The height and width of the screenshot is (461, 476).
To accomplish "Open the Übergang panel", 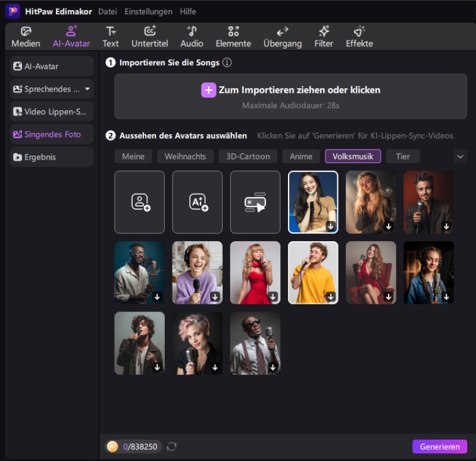I will tap(282, 35).
